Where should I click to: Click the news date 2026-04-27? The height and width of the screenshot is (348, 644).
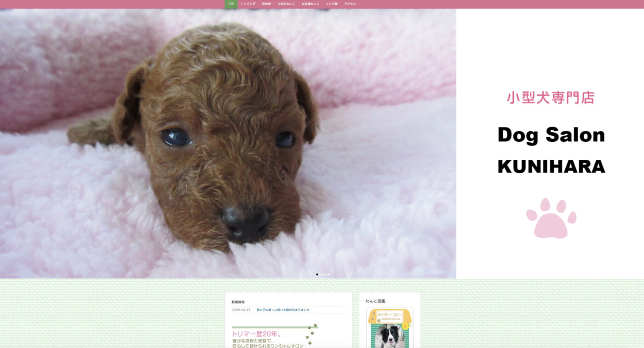(241, 310)
